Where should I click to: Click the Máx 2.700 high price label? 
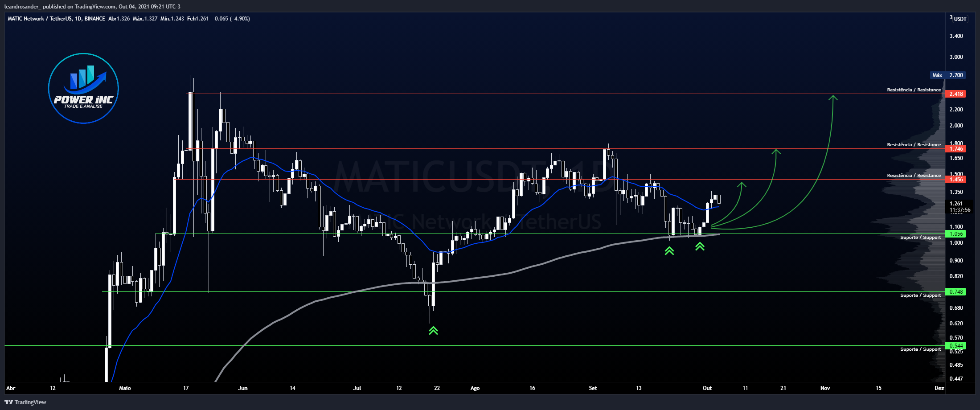948,75
